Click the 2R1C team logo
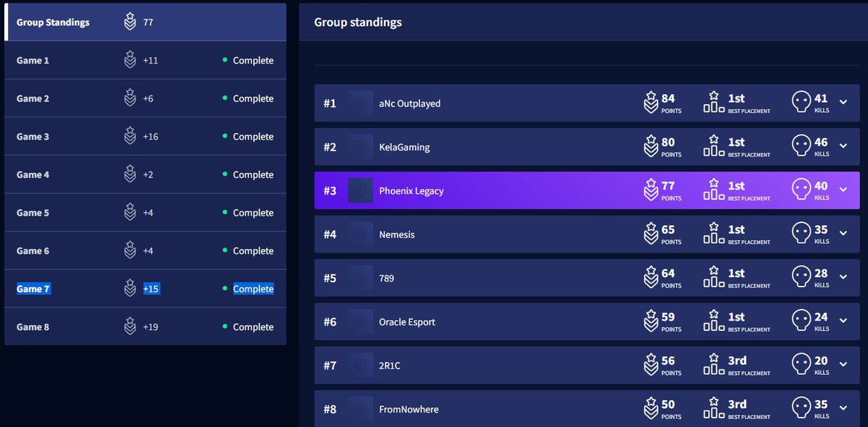Image resolution: width=868 pixels, height=427 pixels. (360, 365)
